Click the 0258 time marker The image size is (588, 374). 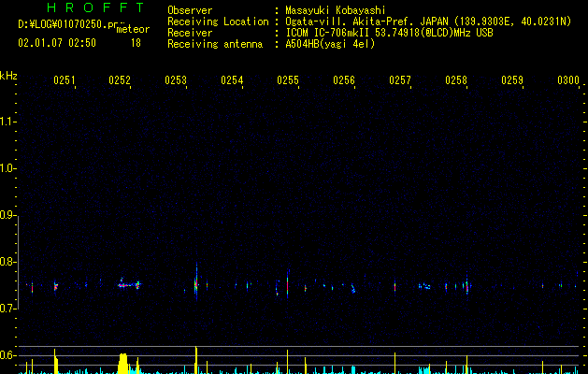(456, 80)
